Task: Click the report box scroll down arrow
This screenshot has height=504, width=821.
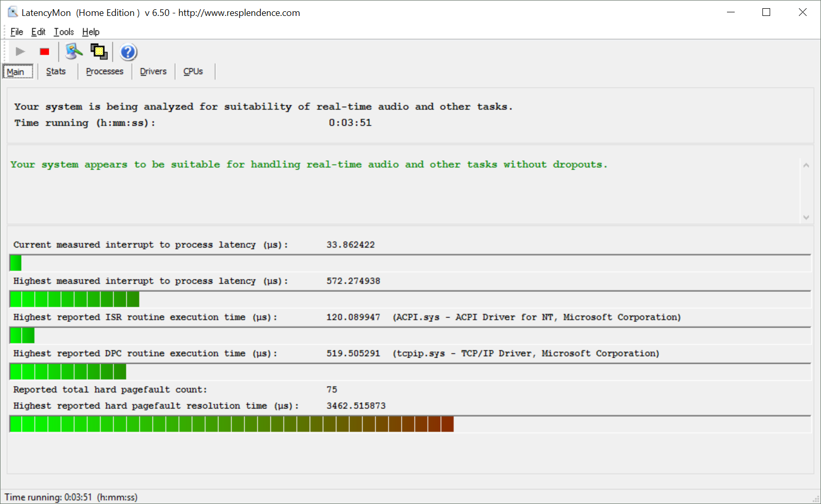Action: [806, 217]
